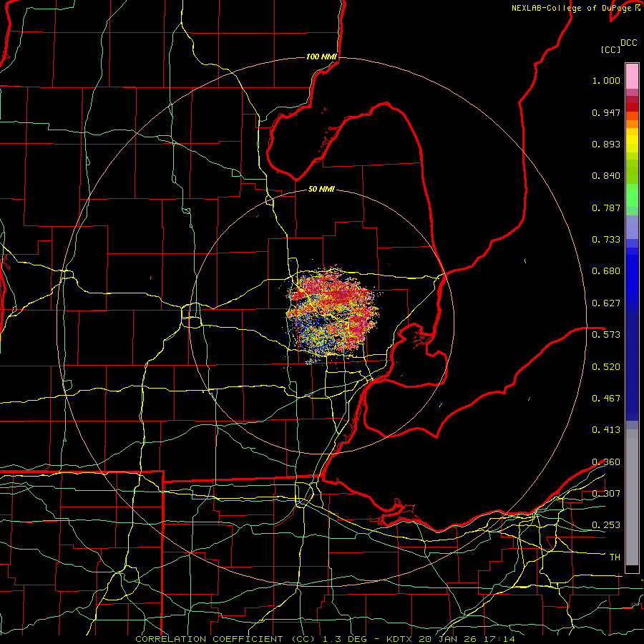Select the 0.947 scale value

606,112
